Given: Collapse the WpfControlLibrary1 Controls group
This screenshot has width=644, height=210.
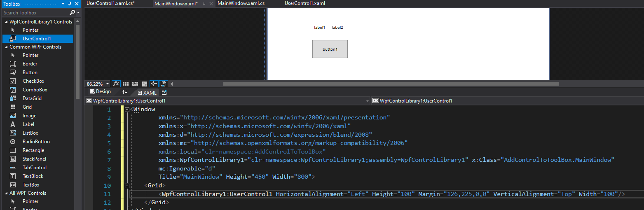Looking at the screenshot, I should pos(6,22).
